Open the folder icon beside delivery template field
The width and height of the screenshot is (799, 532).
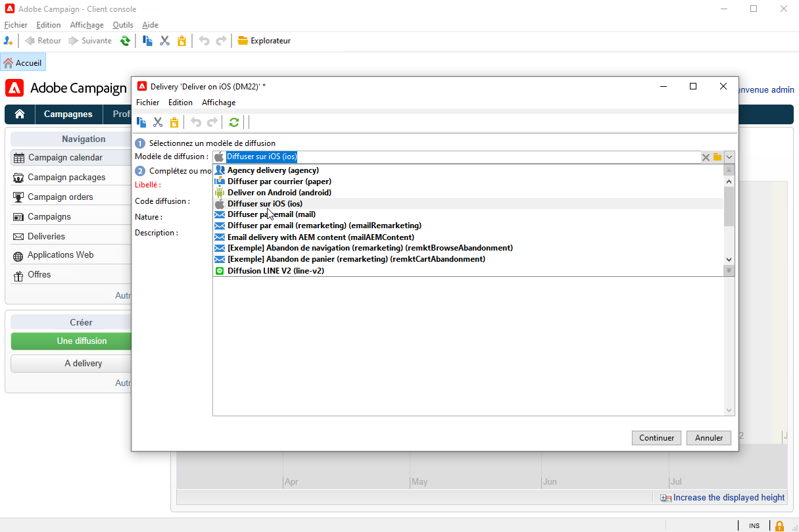pos(717,157)
